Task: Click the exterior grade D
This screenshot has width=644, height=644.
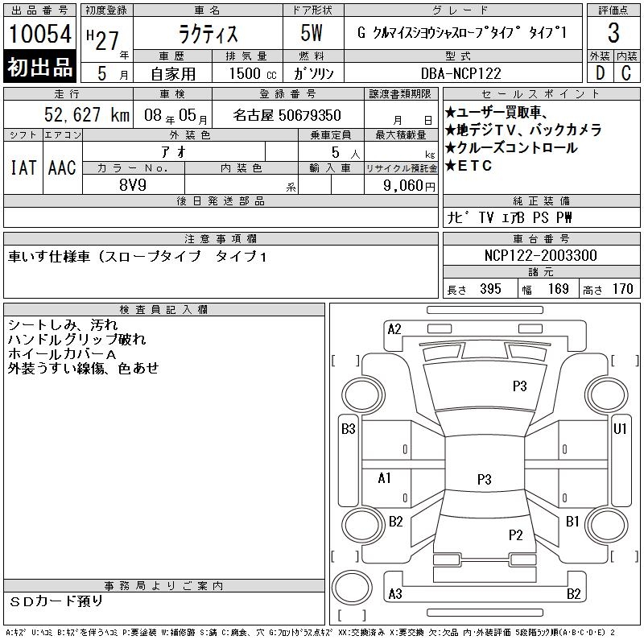Action: pos(600,73)
